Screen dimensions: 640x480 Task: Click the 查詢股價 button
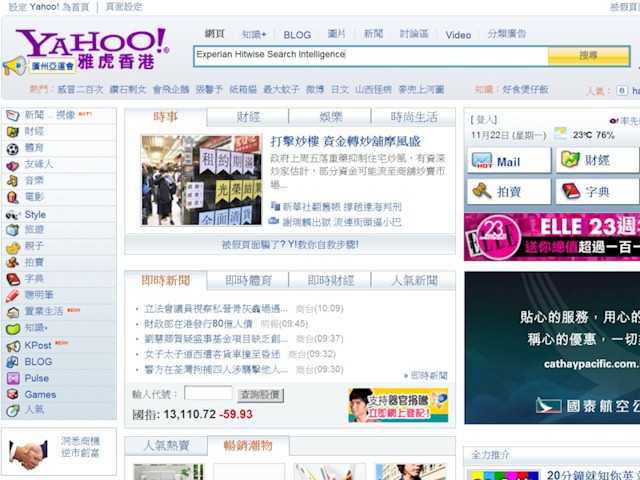click(260, 395)
